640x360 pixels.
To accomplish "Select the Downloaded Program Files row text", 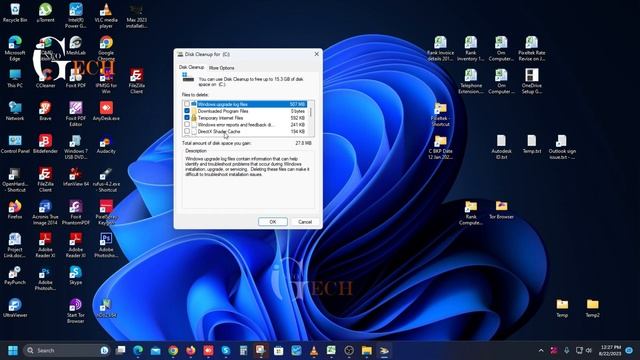I will [x=223, y=111].
